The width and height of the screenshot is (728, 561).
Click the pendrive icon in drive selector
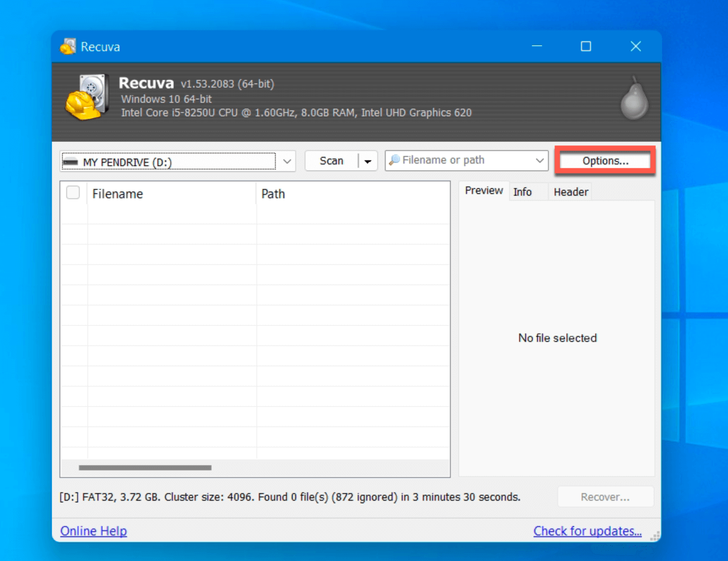70,162
